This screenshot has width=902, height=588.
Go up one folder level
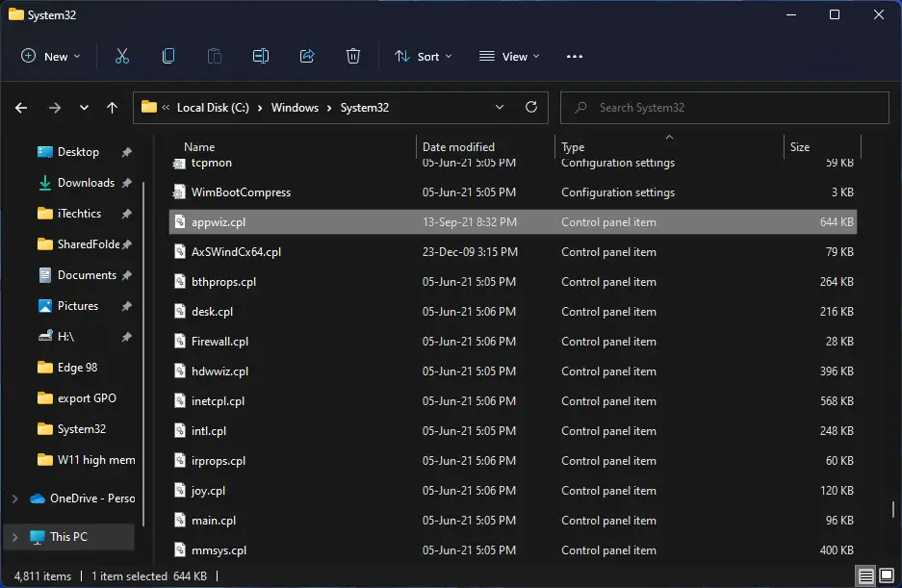click(113, 108)
